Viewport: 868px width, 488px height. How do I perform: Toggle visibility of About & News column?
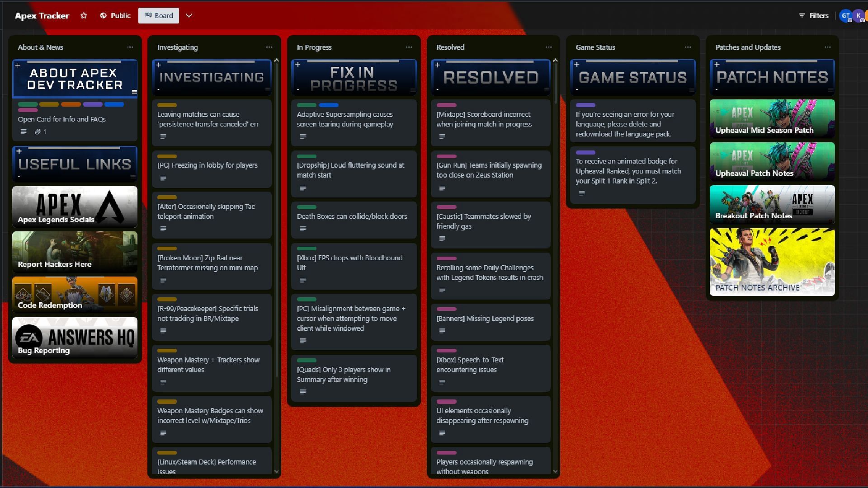[x=130, y=47]
